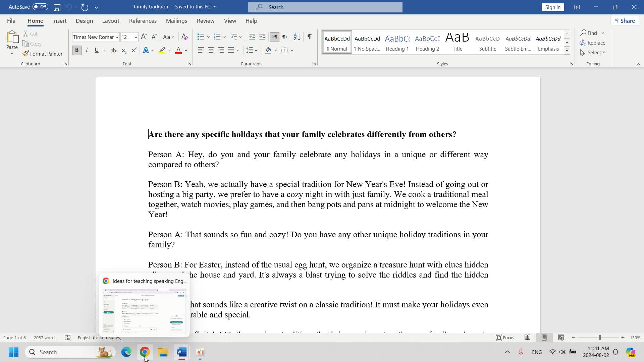Click the Chrome window preview thumbnail
644x362 pixels.
coord(144,311)
